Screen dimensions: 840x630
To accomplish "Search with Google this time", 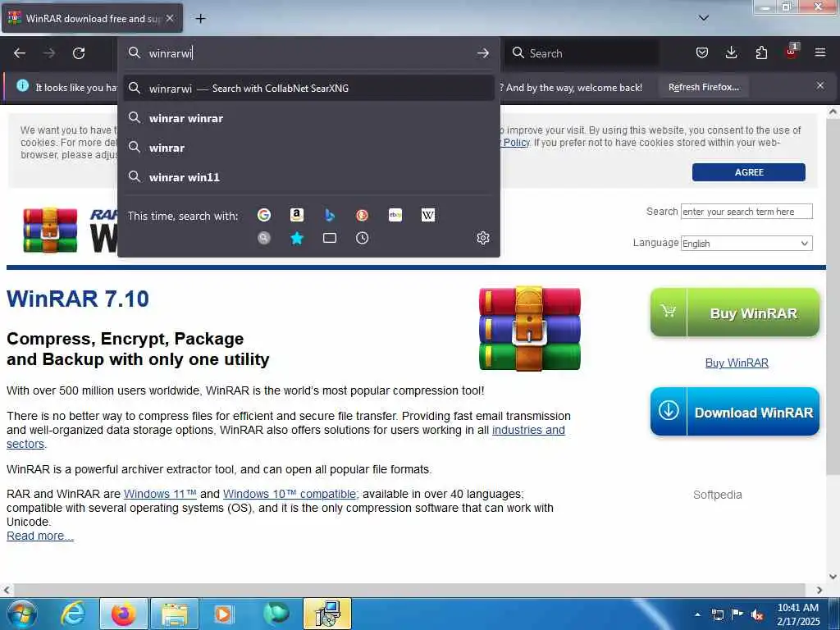I will click(263, 215).
